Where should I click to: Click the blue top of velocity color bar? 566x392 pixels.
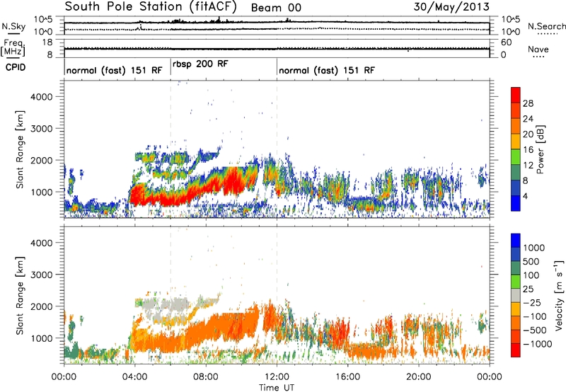tap(516, 241)
